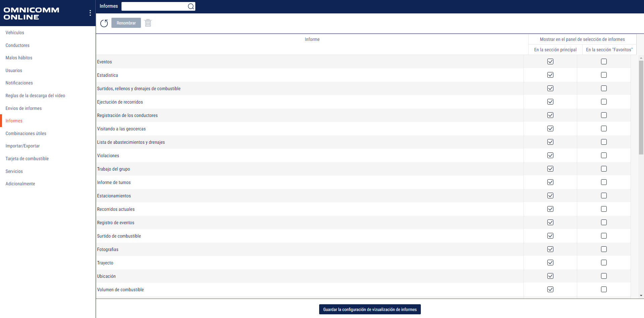Open Tarjeta de combustible settings
Screen dimensions: 644x318
tap(27, 158)
